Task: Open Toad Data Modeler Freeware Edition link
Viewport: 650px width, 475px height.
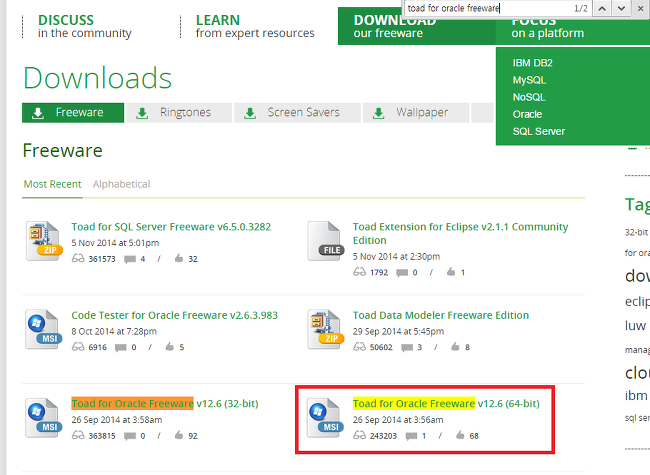Action: [441, 315]
